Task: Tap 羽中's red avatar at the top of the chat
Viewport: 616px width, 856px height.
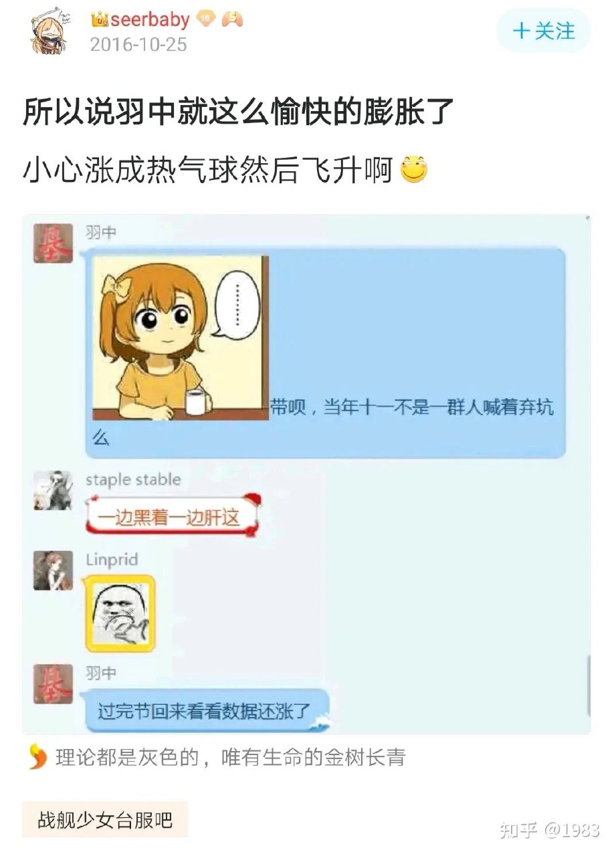Action: point(53,243)
